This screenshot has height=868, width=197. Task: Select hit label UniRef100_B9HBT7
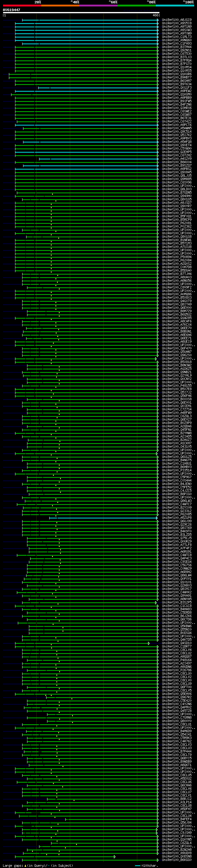[x=177, y=78]
